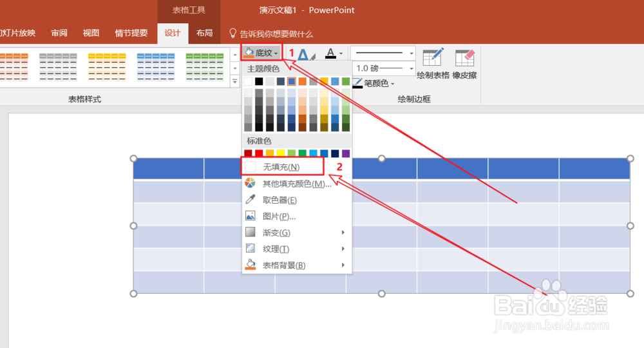The image size is (644, 348).
Task: Click the eyedropper icon in shading menu
Action: [250, 199]
